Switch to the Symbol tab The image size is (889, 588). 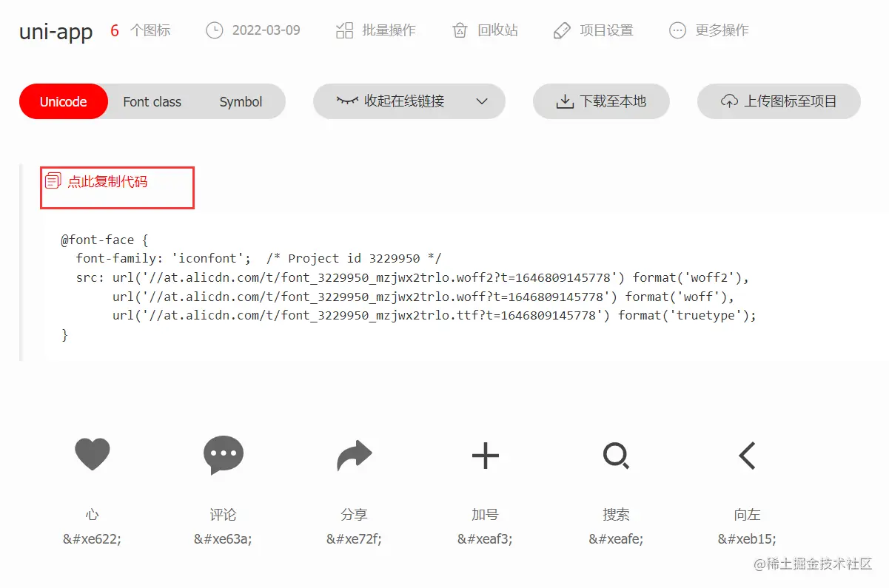coord(241,101)
